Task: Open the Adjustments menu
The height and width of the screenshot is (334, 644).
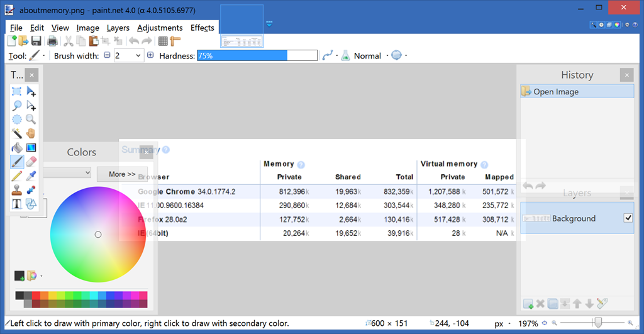Action: (160, 28)
